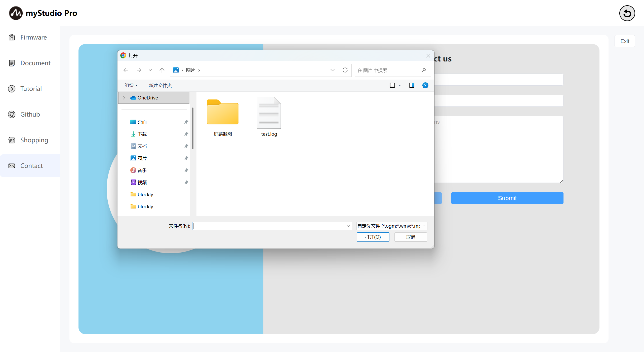
Task: Click the back navigation arrow in dialog
Action: point(126,70)
